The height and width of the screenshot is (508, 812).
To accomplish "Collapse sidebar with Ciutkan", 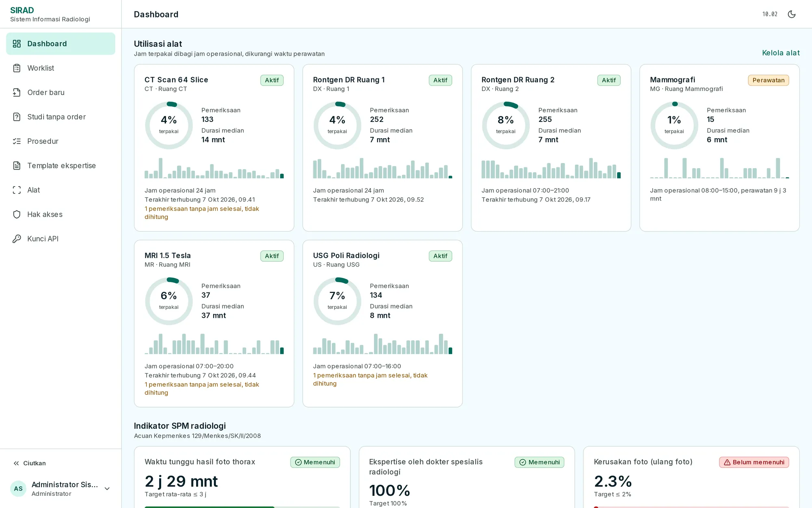I will tap(29, 463).
